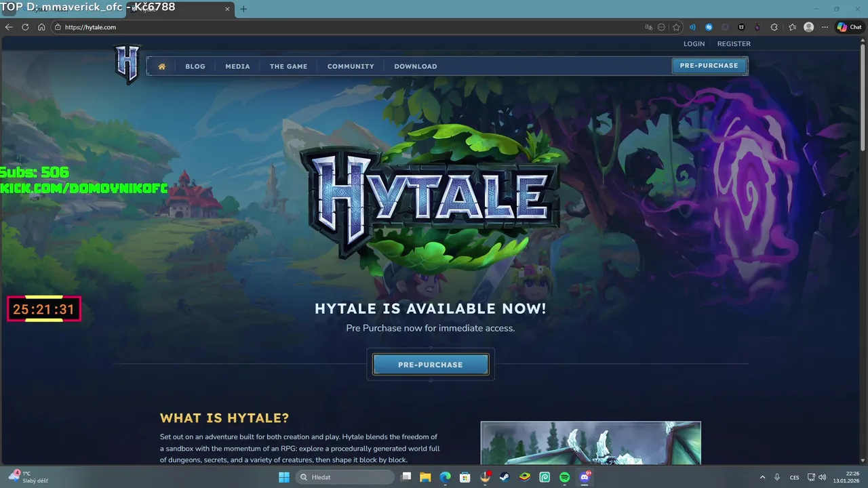Open Microsoft Store from taskbar

coord(465,477)
